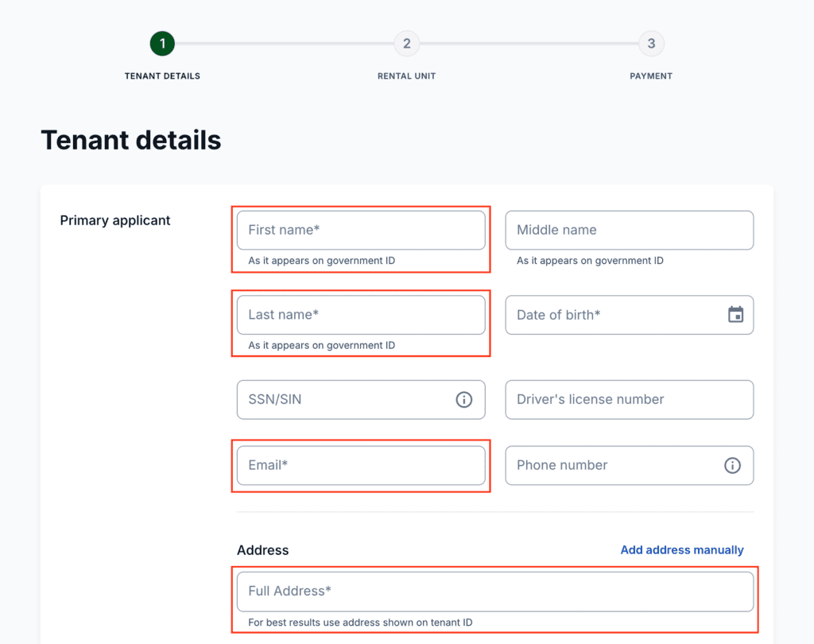The image size is (814, 644).
Task: Click the Primary applicant section label
Action: click(x=115, y=221)
